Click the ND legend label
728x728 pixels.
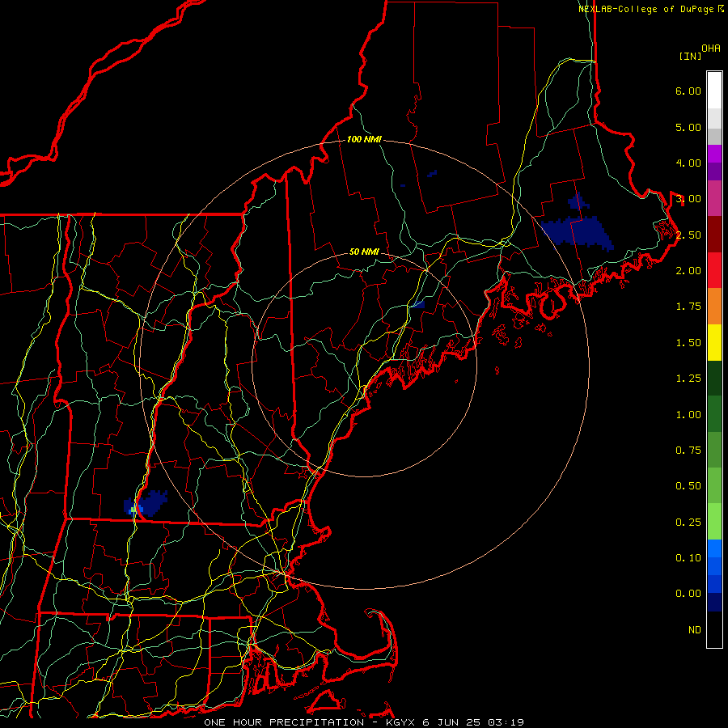pos(695,630)
